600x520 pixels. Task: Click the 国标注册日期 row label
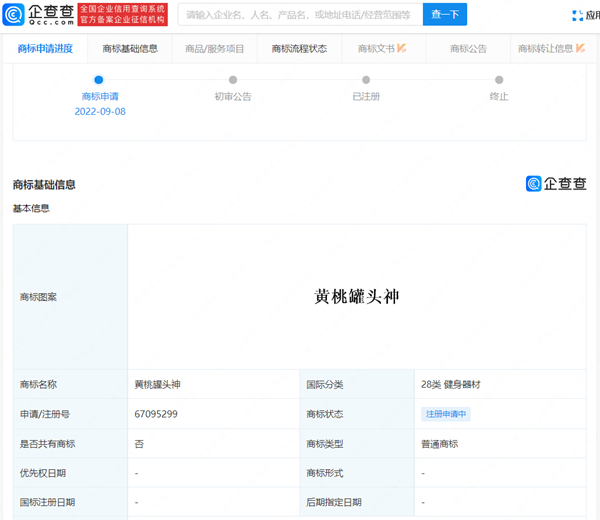tap(47, 502)
